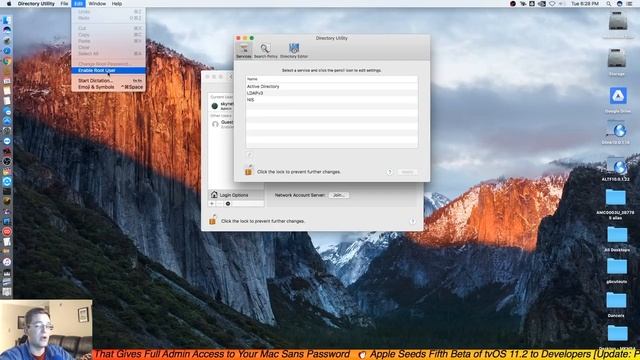Screen dimensions: 640x360
Task: Select the current admin user in Users & Groups
Action: 221,106
